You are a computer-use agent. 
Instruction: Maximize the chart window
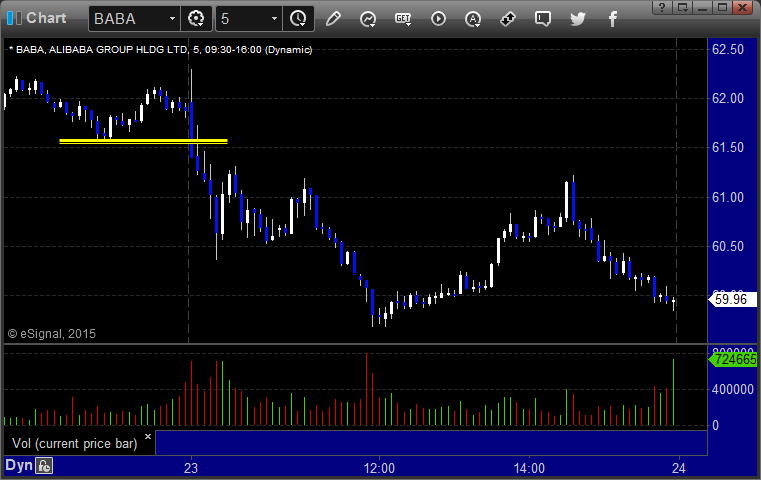tap(722, 7)
